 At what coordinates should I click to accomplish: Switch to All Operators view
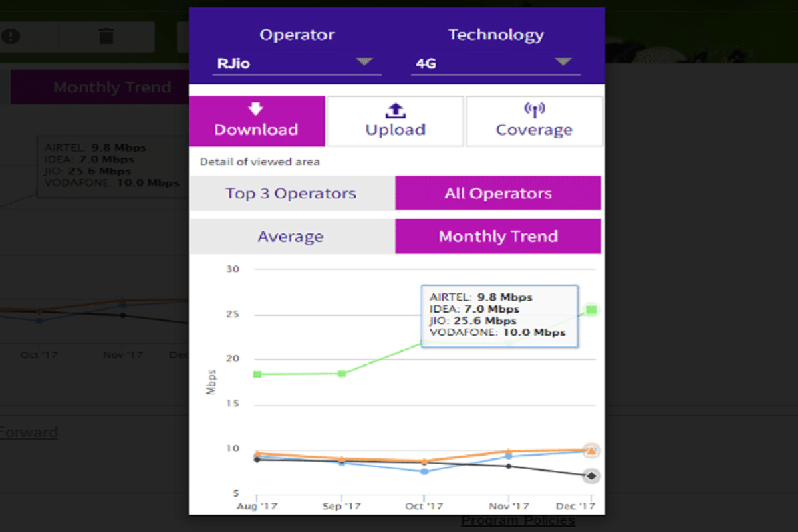[x=498, y=194]
